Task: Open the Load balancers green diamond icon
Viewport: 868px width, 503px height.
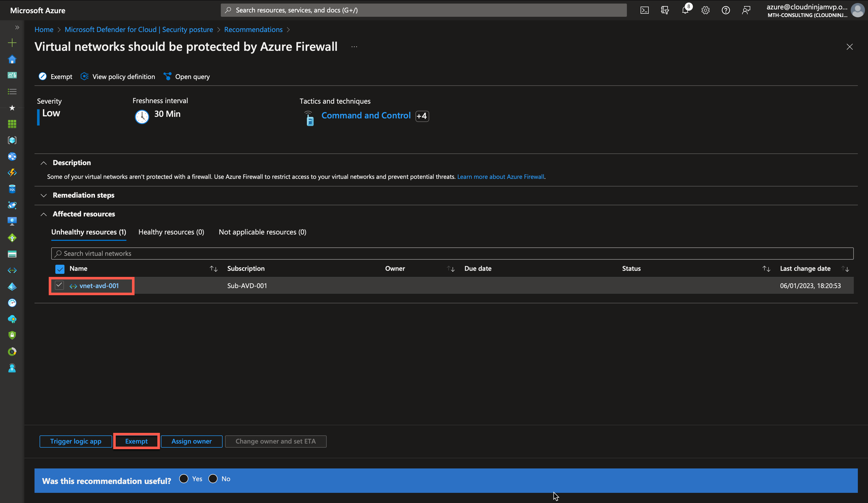Action: pos(12,238)
